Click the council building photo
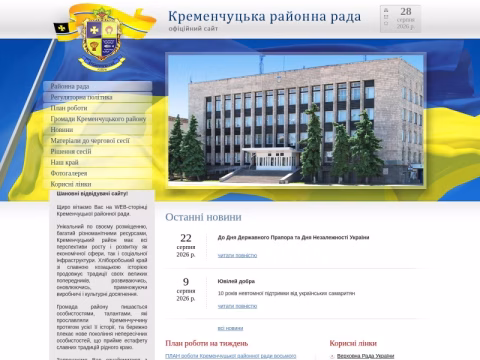Viewport: 480px width, 360px height. click(296, 120)
